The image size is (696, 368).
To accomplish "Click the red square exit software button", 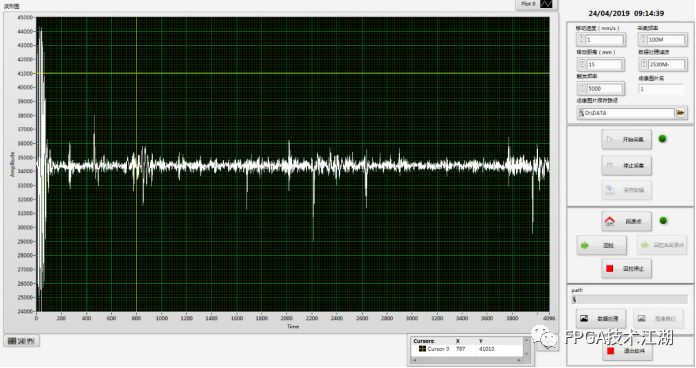I will pyautogui.click(x=626, y=351).
